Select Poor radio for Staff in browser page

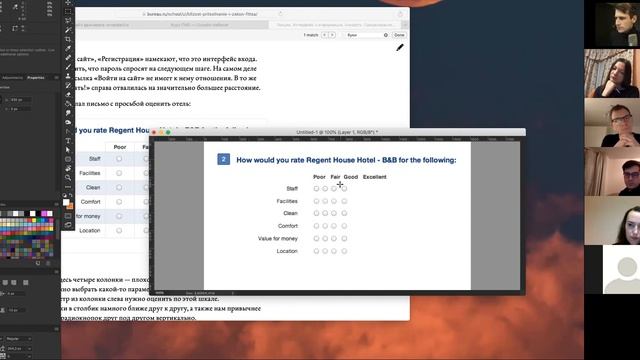119,159
